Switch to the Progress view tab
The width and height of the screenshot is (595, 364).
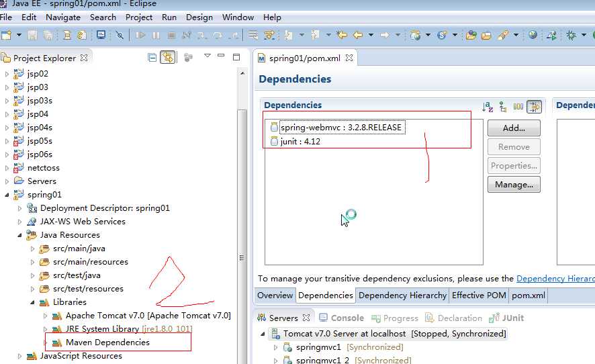395,318
